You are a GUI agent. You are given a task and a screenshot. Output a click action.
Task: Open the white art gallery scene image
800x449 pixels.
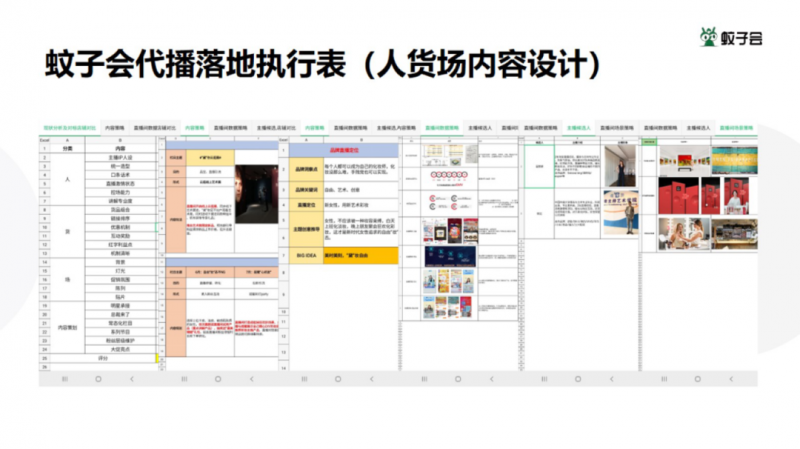[684, 161]
